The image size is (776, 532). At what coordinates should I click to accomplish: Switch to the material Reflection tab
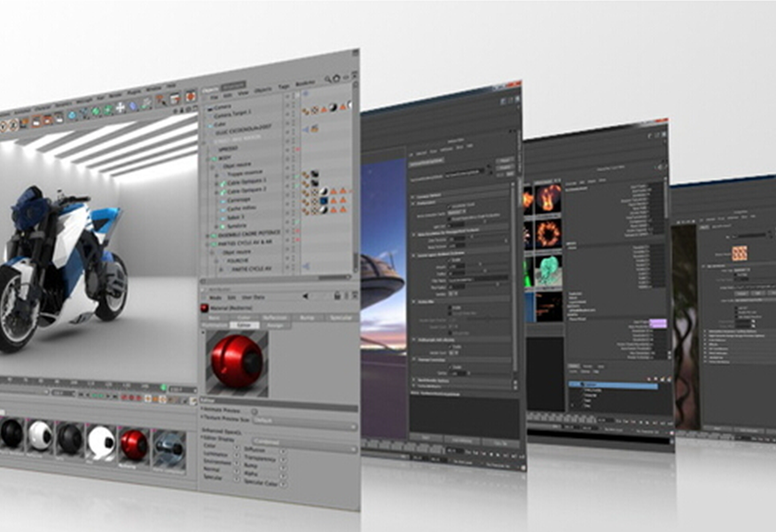pyautogui.click(x=275, y=317)
